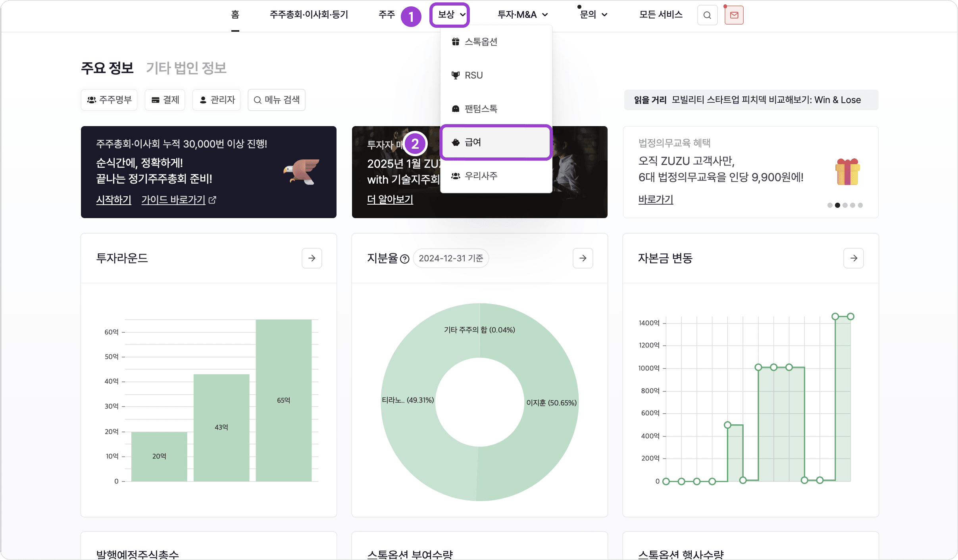Click the 65억 bar in 투자라운드 chart
The width and height of the screenshot is (958, 560).
pos(283,400)
